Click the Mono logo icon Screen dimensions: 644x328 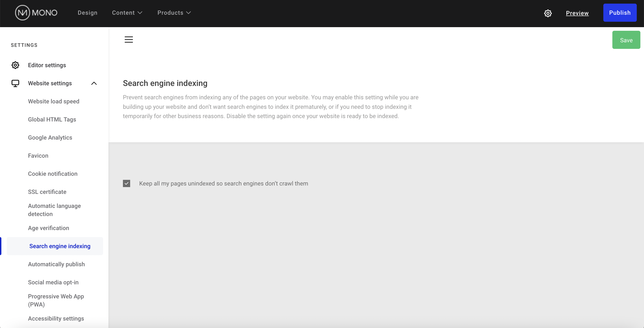pyautogui.click(x=36, y=12)
